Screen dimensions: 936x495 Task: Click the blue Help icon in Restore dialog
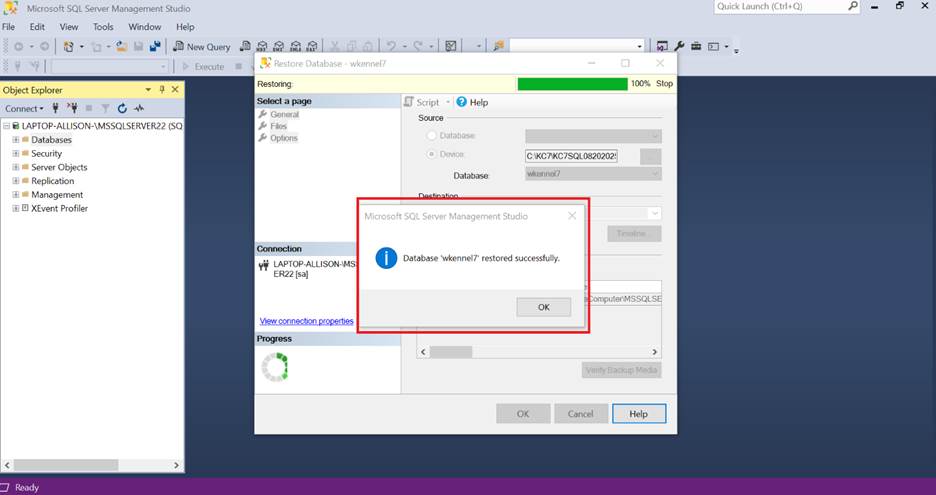461,102
